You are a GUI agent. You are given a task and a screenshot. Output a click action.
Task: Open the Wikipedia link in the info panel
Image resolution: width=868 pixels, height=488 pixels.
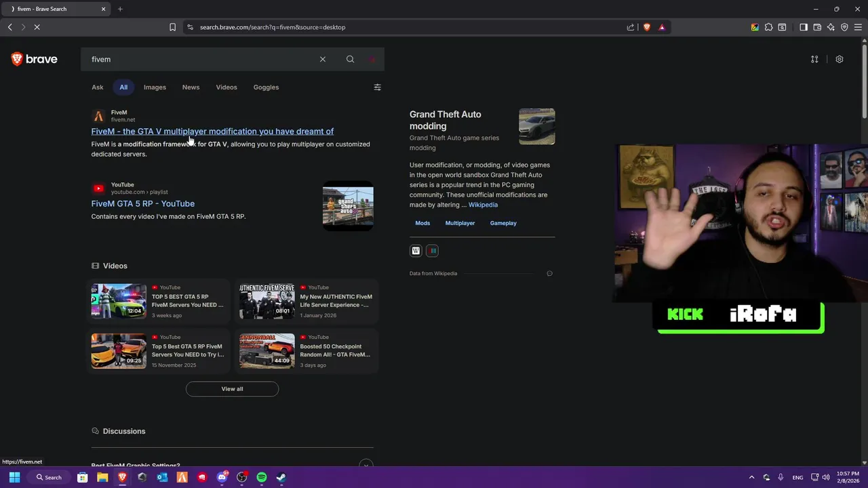(x=483, y=205)
